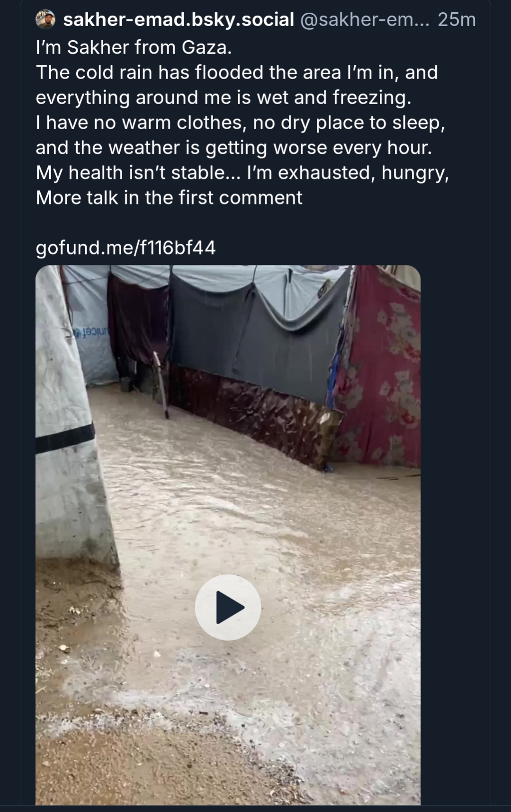
Task: Click "More talk in the first comment" text
Action: [x=169, y=198]
